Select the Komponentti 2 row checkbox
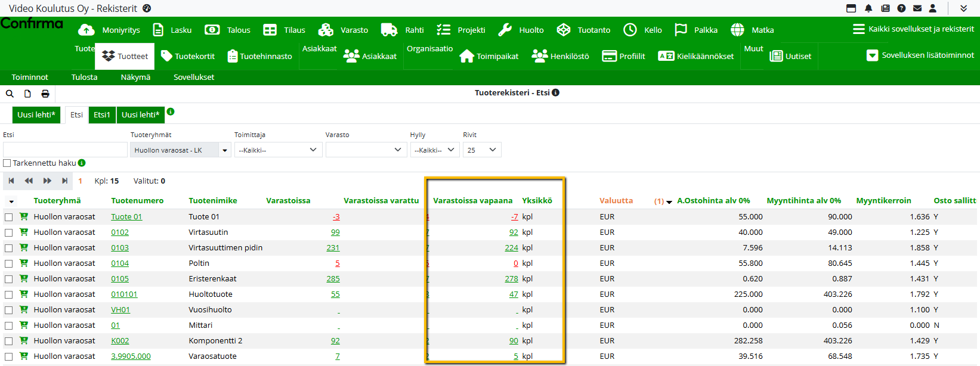Viewport: 980px width, 366px height. coord(9,341)
